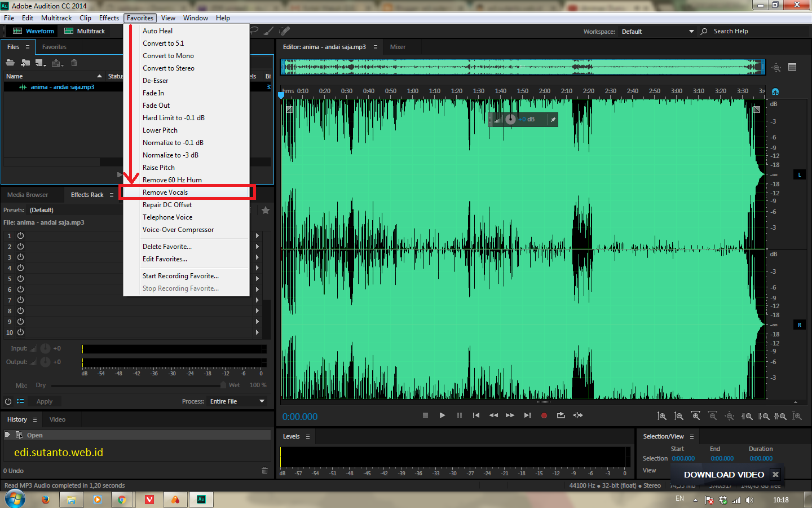The image size is (812, 508).
Task: Toggle power for effect slot 8
Action: [20, 311]
